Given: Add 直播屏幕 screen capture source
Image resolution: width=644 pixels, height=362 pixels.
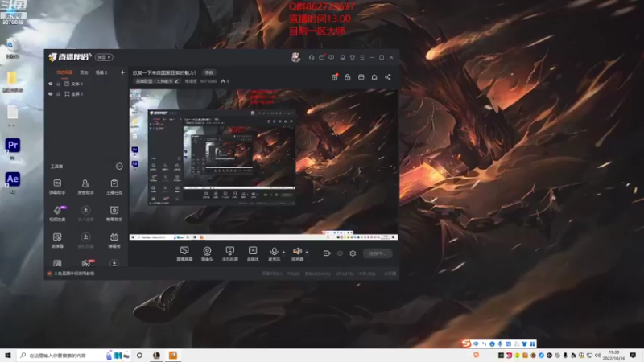Looking at the screenshot, I should tap(184, 253).
